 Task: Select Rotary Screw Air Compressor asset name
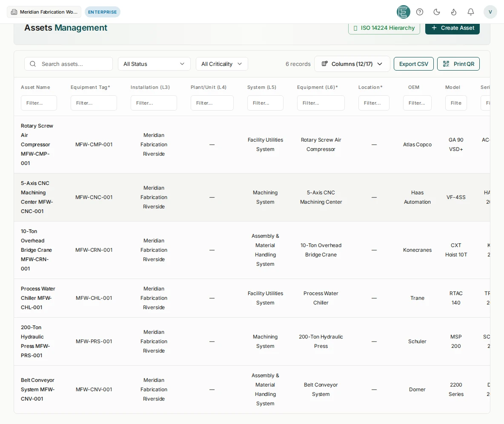[37, 145]
